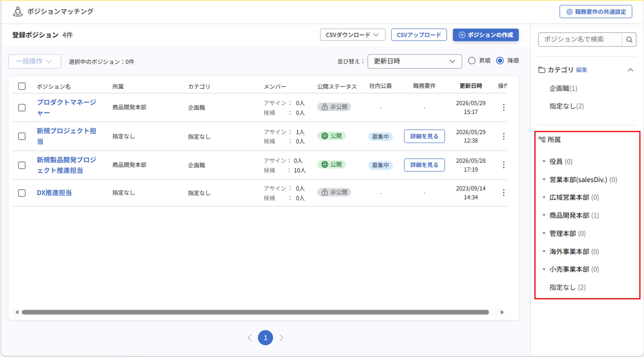Toggle the select-all checkbox in table header
644x357 pixels.
coord(22,86)
